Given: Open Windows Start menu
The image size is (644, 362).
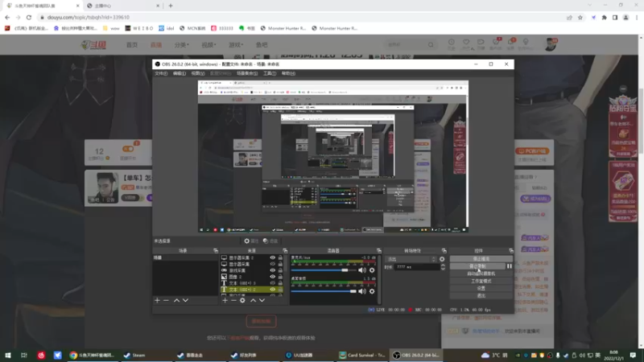Looking at the screenshot, I should pos(8,355).
